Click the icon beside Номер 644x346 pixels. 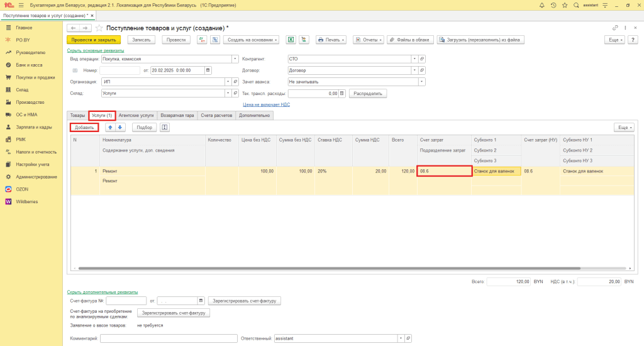click(x=75, y=70)
